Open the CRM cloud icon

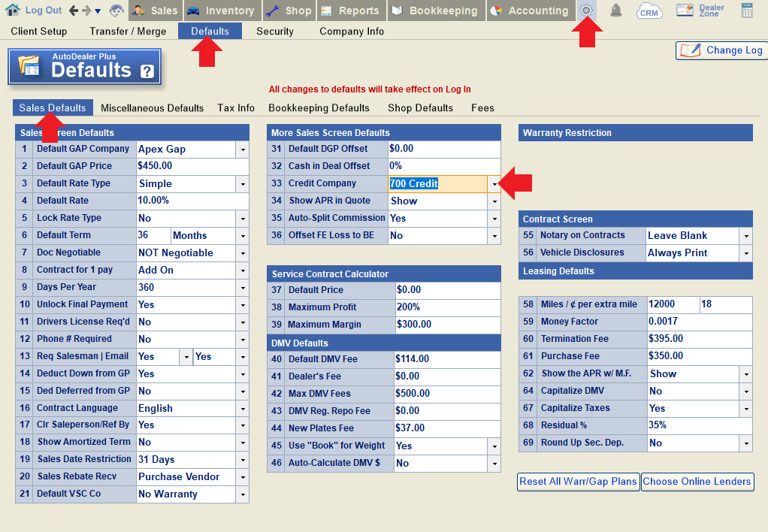pos(649,11)
